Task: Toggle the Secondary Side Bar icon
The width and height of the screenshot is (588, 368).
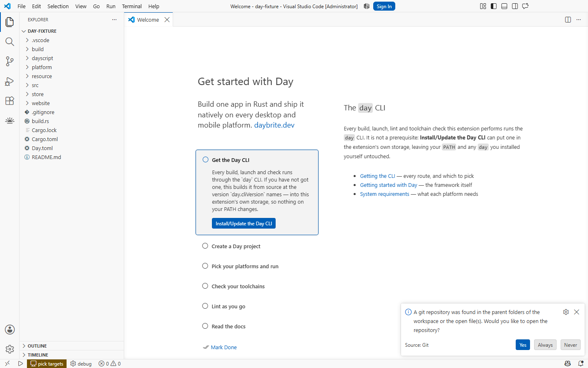Action: point(515,6)
